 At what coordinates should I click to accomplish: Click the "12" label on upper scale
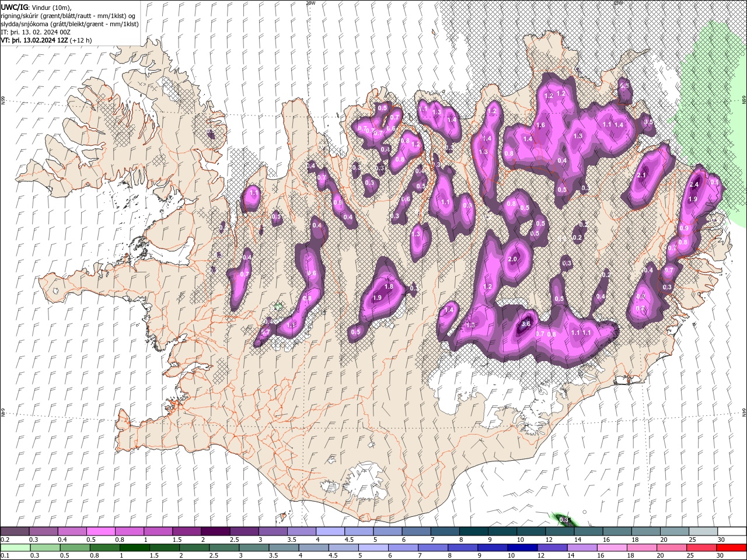click(549, 540)
